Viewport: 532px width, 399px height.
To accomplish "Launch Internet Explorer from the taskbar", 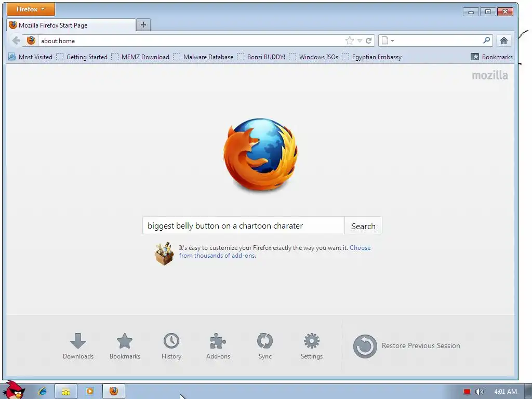I will (x=43, y=391).
